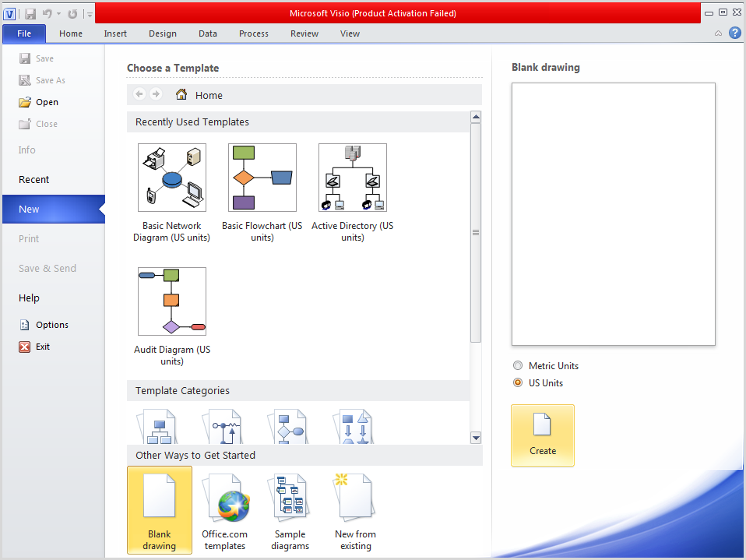Click Close in the backstage menu

pos(38,124)
